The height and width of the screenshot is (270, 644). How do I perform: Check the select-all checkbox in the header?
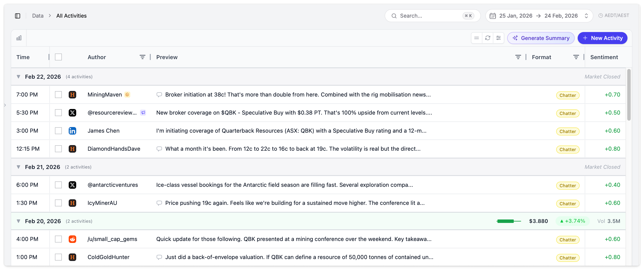pyautogui.click(x=59, y=57)
